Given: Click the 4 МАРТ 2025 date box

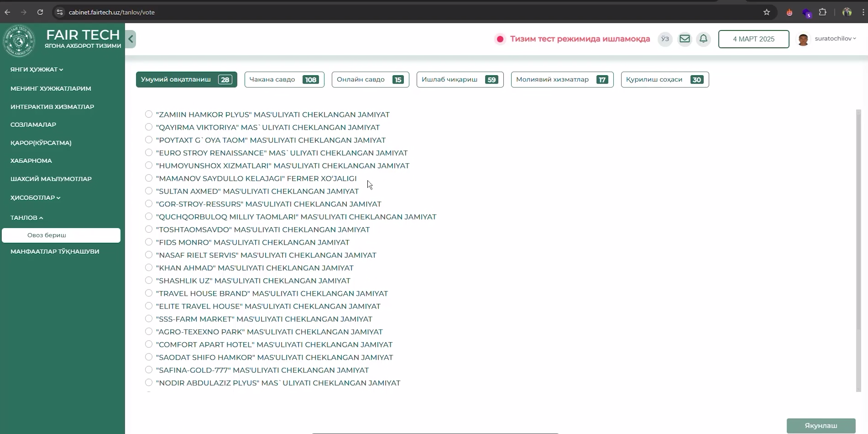Looking at the screenshot, I should tap(753, 39).
